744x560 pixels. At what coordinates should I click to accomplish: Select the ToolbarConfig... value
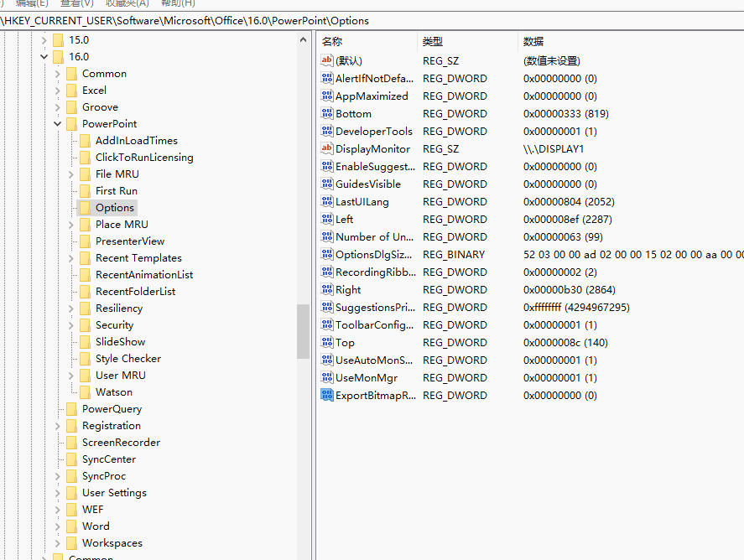[x=374, y=324]
